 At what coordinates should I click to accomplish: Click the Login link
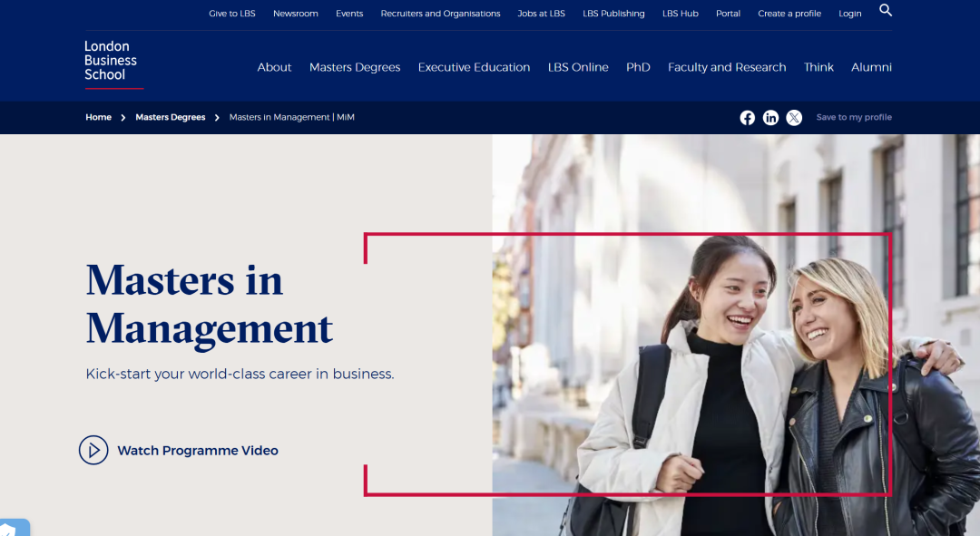(x=849, y=14)
